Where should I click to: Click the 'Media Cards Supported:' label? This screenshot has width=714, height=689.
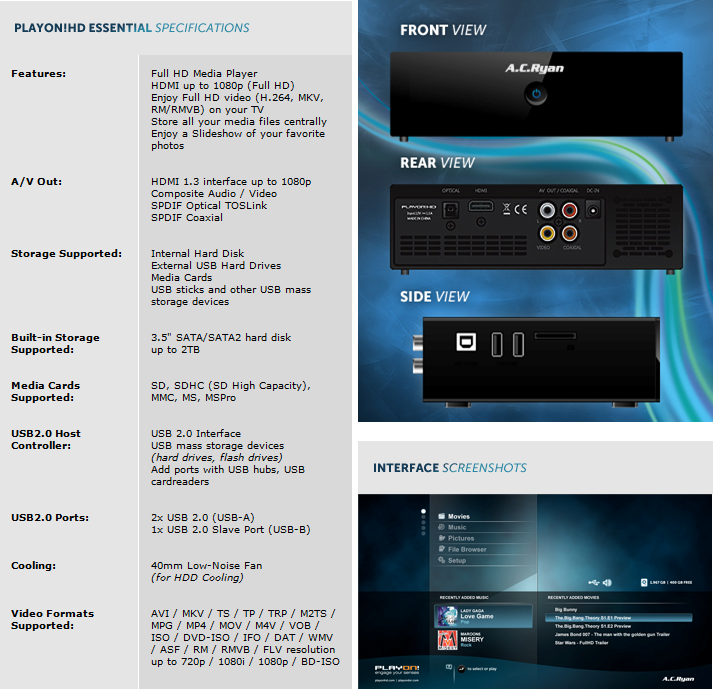click(x=46, y=392)
